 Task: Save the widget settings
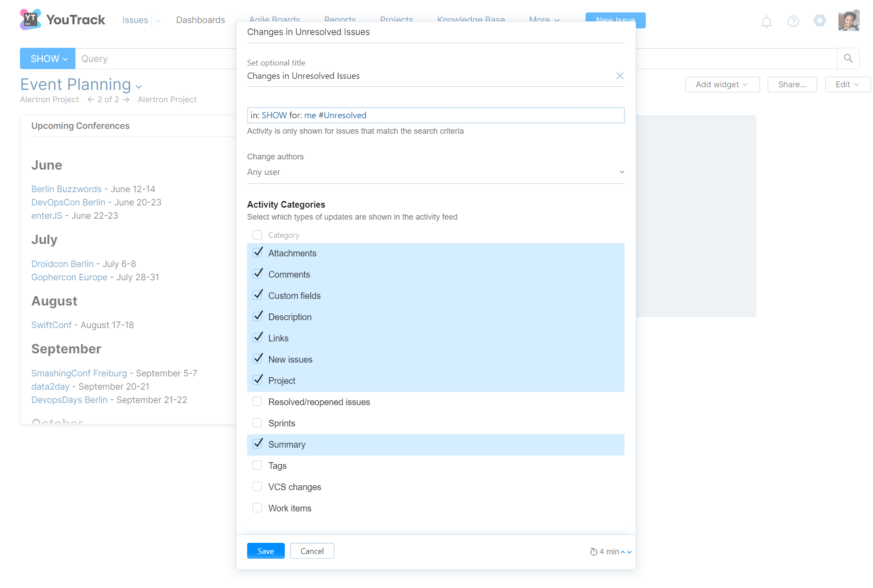coord(265,551)
